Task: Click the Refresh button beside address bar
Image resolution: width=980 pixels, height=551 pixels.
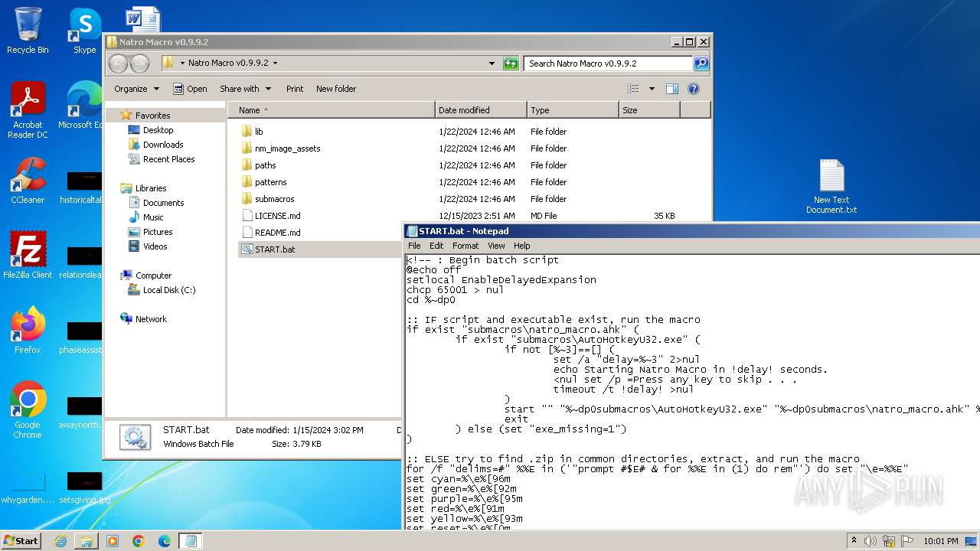Action: click(511, 64)
